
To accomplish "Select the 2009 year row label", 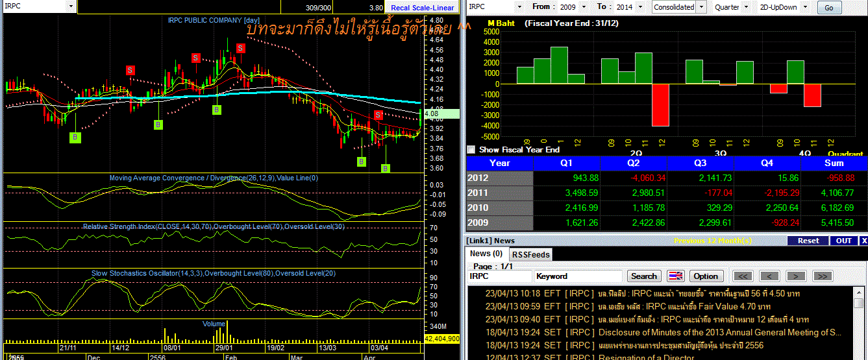I will pyautogui.click(x=499, y=222).
